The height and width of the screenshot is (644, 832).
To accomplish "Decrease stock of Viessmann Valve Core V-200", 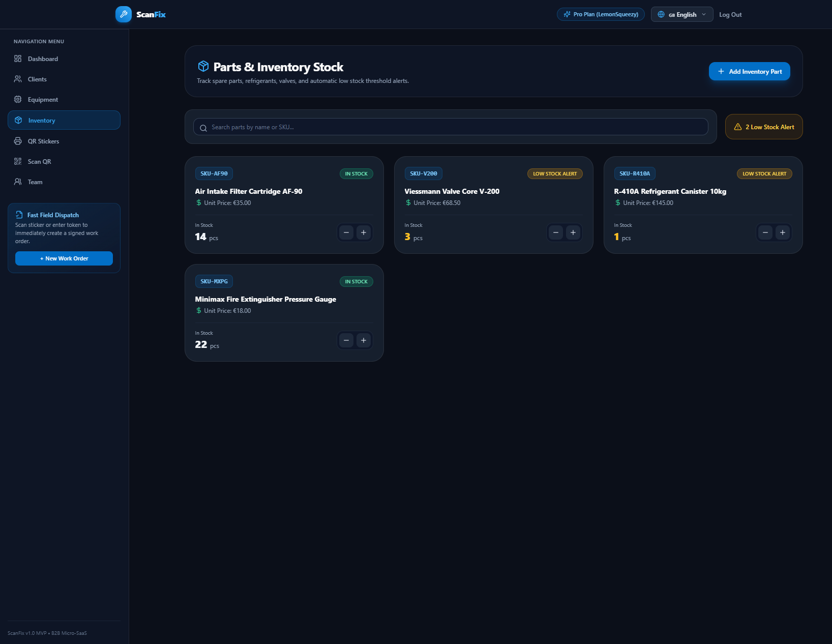I will coord(556,232).
